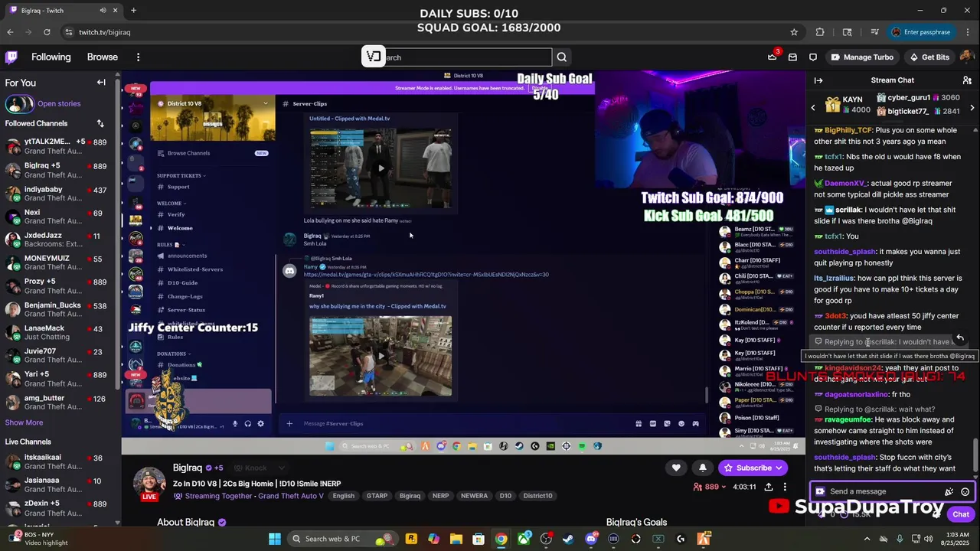Open stream options three-dot menu

785,487
